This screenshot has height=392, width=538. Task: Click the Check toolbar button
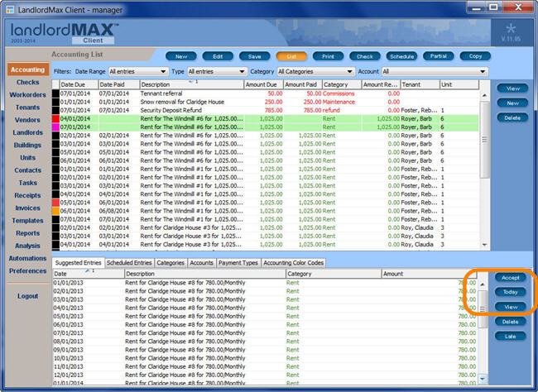click(365, 56)
